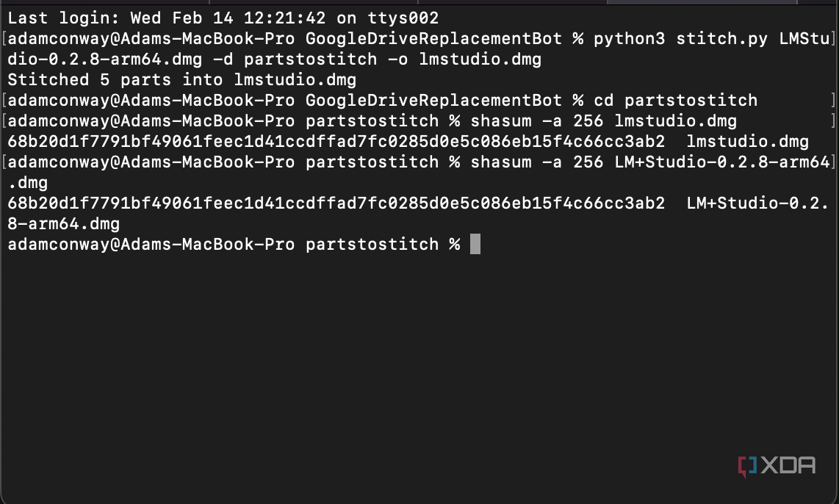Image resolution: width=839 pixels, height=504 pixels.
Task: Click the terminal cursor block at the prompt
Action: coord(475,244)
